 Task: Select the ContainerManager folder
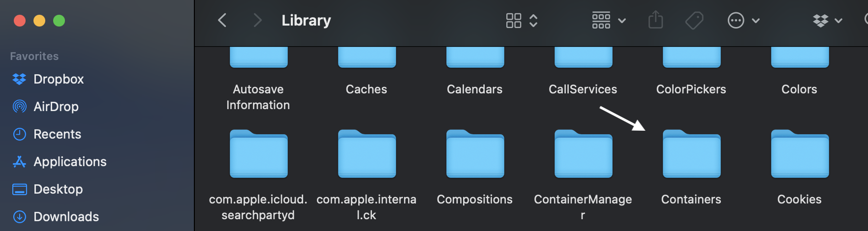583,154
